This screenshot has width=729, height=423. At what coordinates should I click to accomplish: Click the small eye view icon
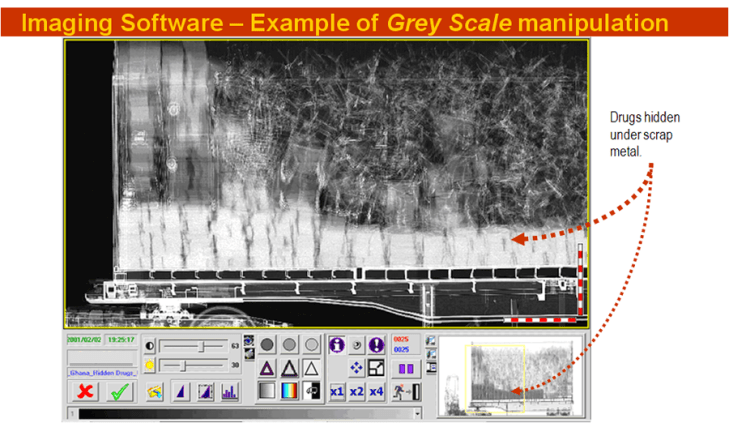(x=249, y=341)
